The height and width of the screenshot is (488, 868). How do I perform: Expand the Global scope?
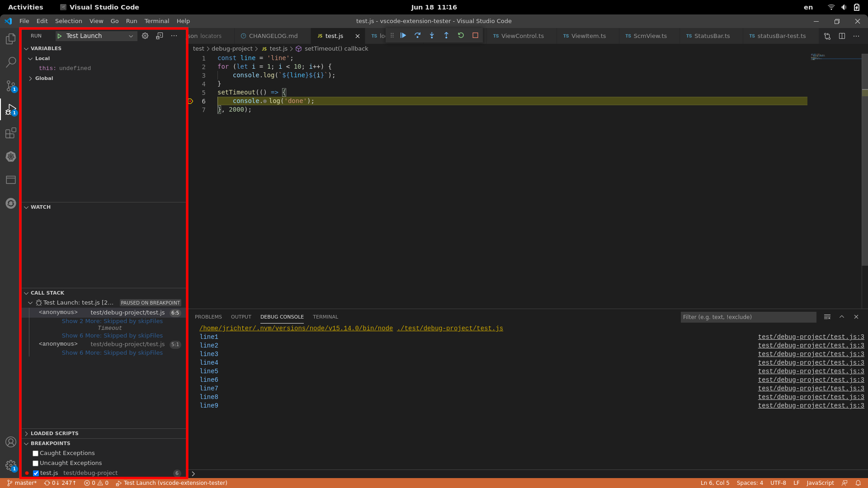click(x=104, y=78)
